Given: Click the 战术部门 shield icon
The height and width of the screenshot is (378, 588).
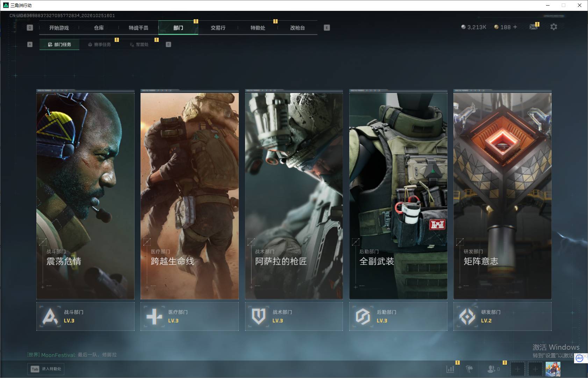Looking at the screenshot, I should click(258, 317).
